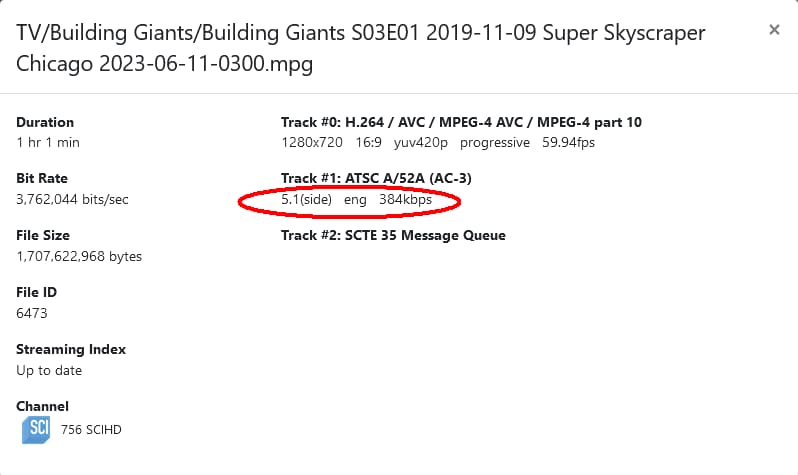Select the 1 hr 1 min duration value

[x=48, y=142]
